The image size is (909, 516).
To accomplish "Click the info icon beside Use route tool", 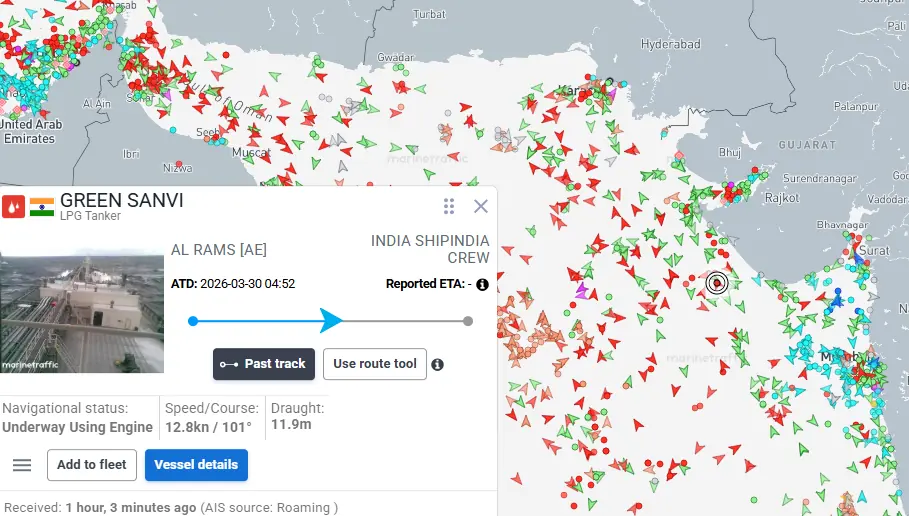I will (438, 365).
